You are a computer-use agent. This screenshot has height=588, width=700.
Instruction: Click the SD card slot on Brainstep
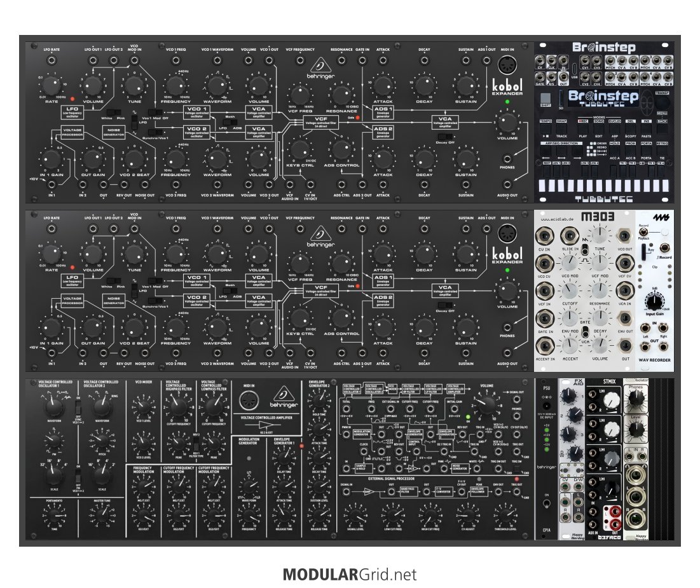tap(561, 98)
